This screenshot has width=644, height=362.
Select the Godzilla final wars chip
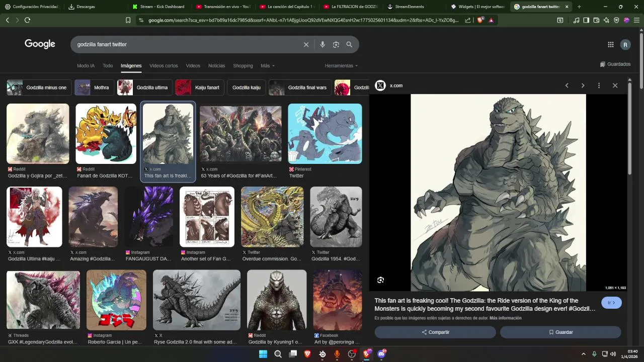[x=300, y=87]
